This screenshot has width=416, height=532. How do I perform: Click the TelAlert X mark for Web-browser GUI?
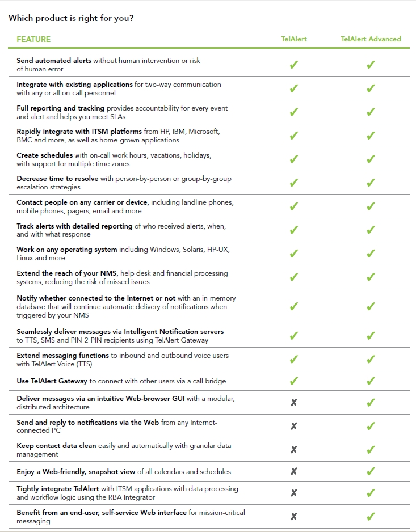pos(294,402)
